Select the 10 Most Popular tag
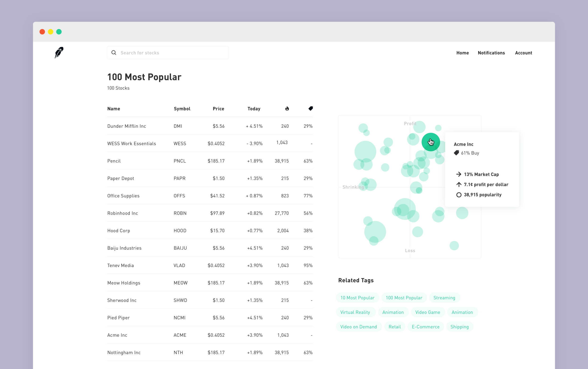 [x=357, y=298]
